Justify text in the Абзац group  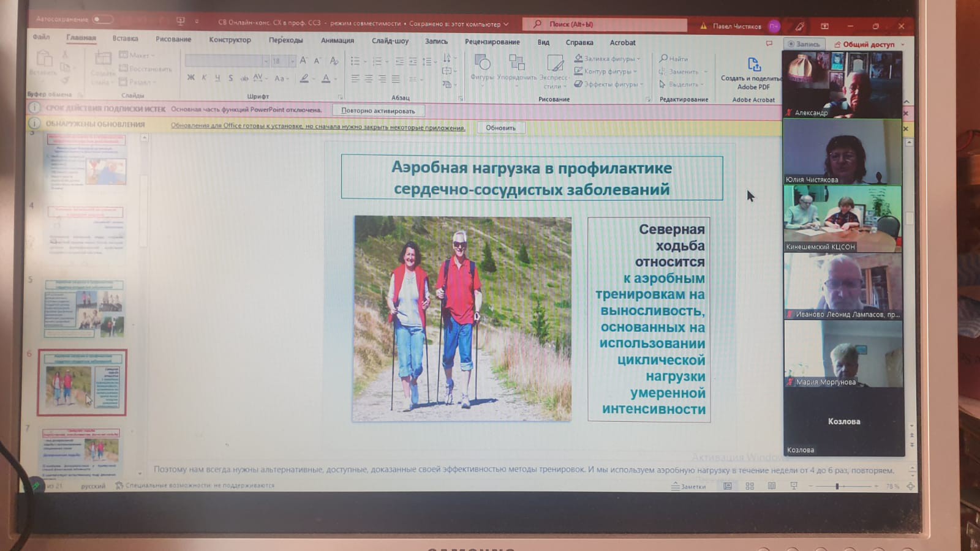click(396, 79)
